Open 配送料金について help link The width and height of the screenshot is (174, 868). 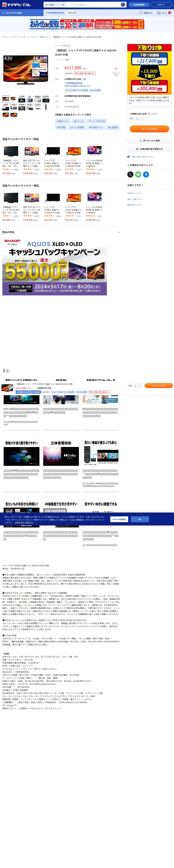click(134, 205)
